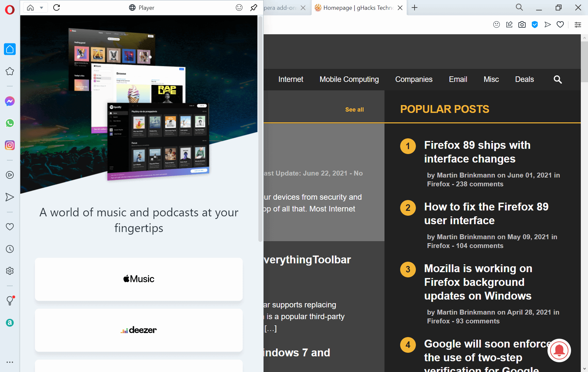Open Settings via the sidebar gear icon
Viewport: 588px width, 372px height.
click(10, 271)
